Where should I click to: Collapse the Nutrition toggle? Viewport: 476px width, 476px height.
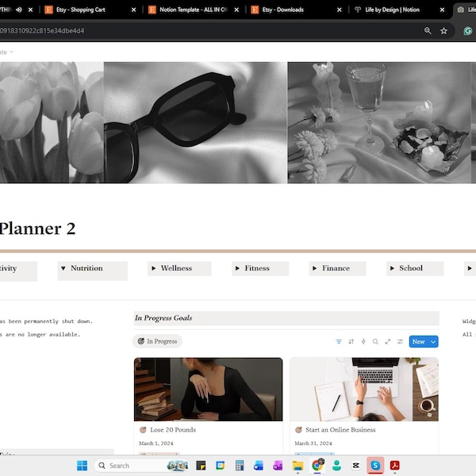[63, 268]
